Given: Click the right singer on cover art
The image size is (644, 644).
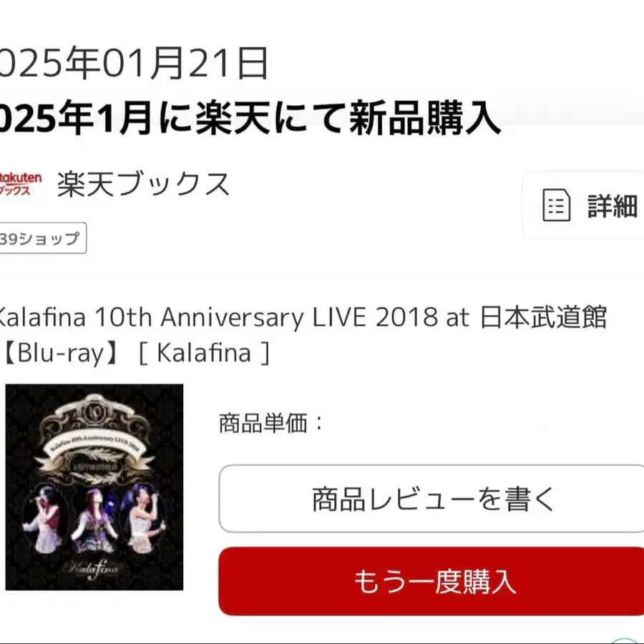Looking at the screenshot, I should [x=145, y=518].
